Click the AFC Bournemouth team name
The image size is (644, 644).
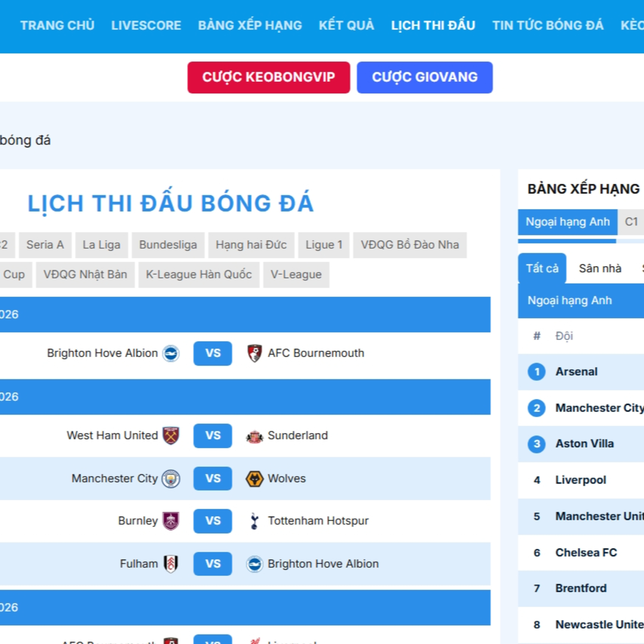coord(316,353)
